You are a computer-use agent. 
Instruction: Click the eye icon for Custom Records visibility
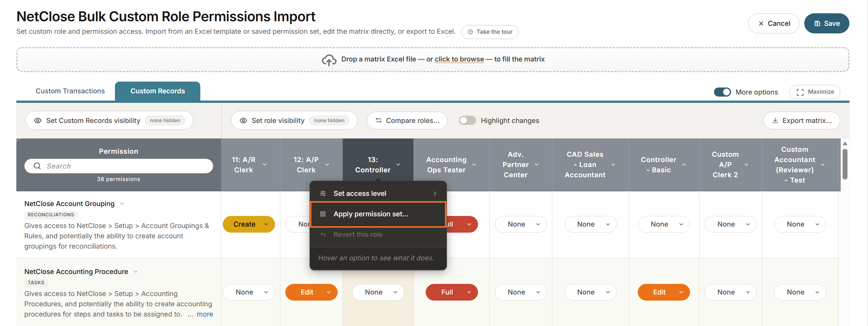[38, 121]
